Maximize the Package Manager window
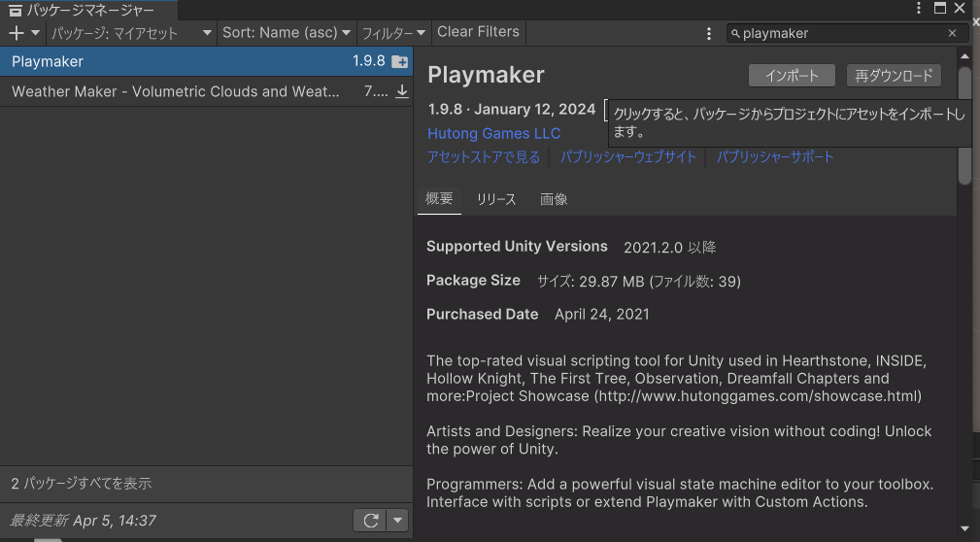Image resolution: width=980 pixels, height=542 pixels. click(939, 8)
